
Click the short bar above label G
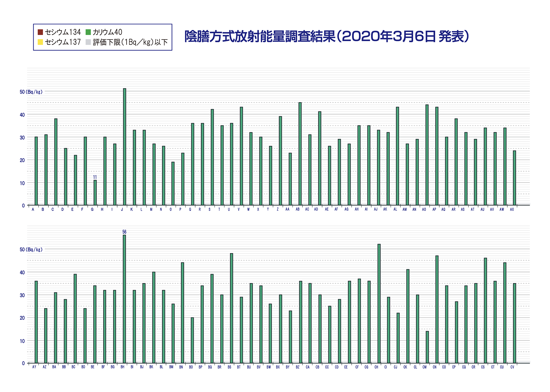(95, 193)
